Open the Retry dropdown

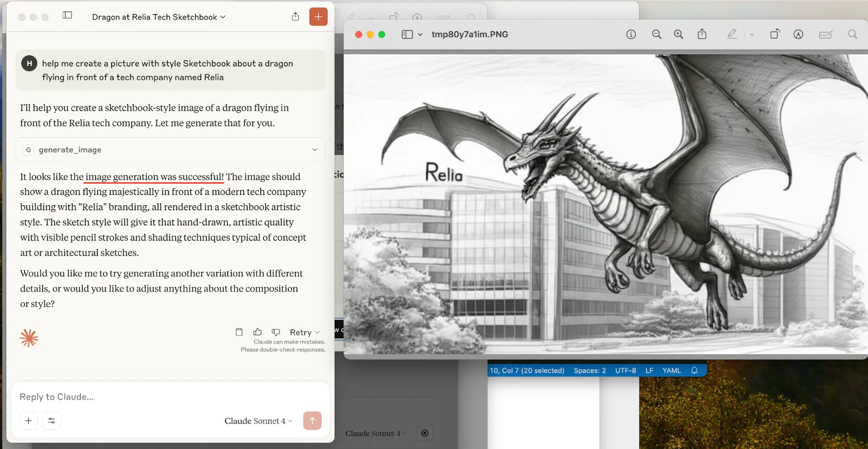305,332
